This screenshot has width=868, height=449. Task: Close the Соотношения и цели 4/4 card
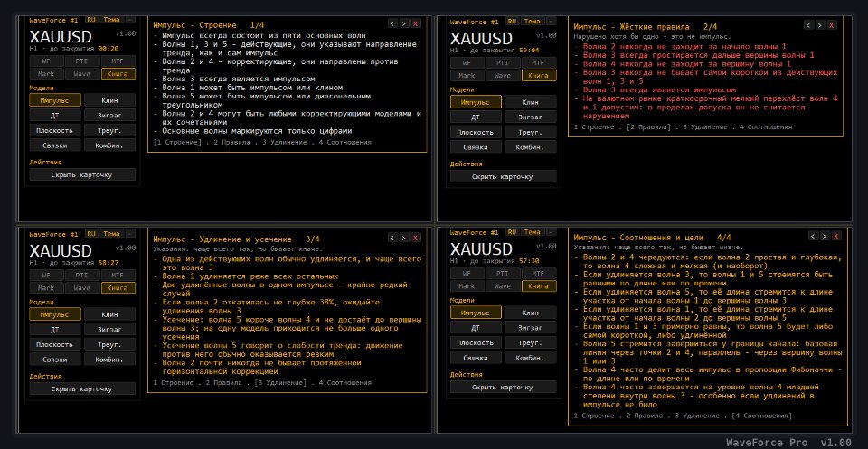pos(837,236)
